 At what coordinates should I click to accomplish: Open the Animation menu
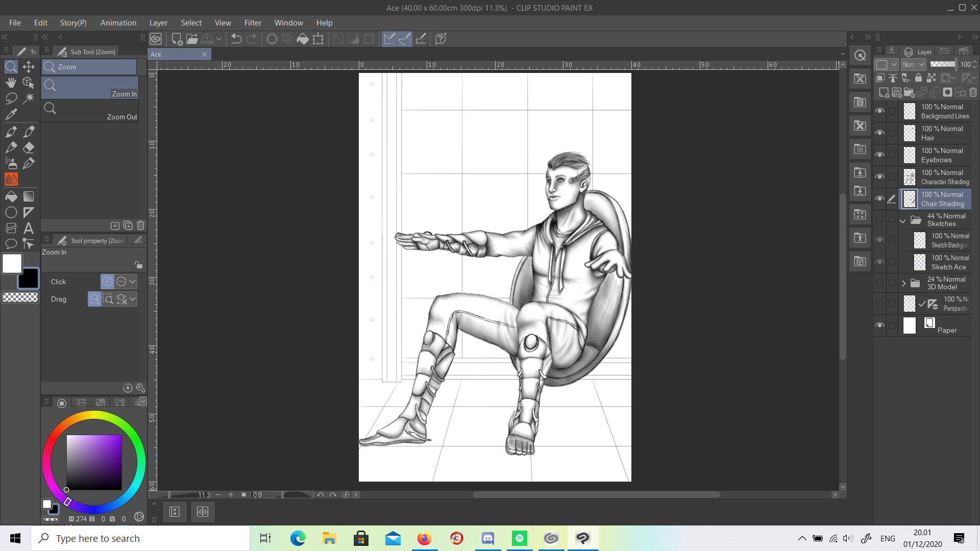click(x=118, y=23)
